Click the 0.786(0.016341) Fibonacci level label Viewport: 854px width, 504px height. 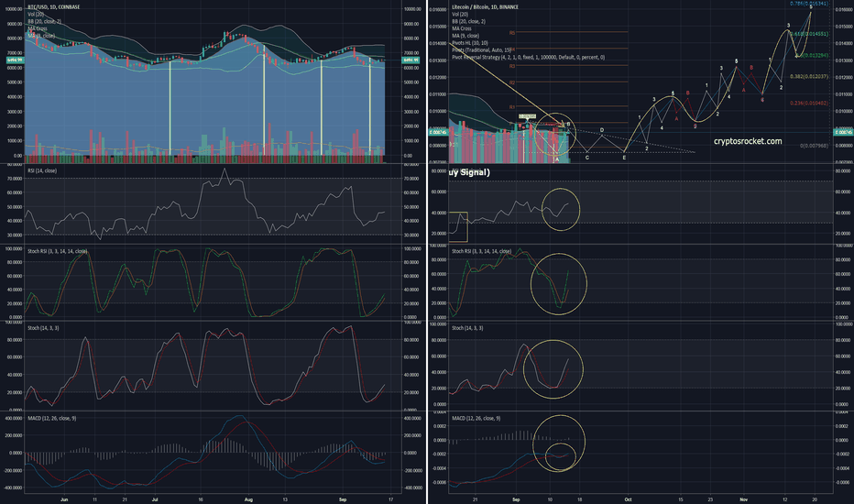click(809, 4)
